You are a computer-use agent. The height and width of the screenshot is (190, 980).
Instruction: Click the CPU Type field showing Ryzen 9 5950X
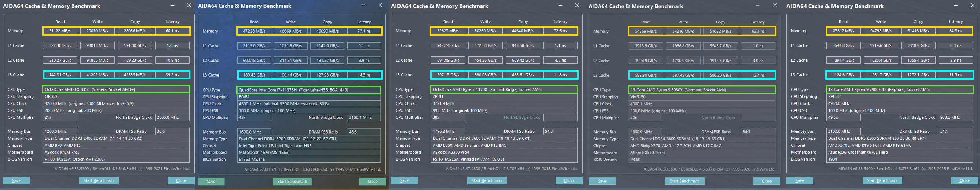pos(702,90)
